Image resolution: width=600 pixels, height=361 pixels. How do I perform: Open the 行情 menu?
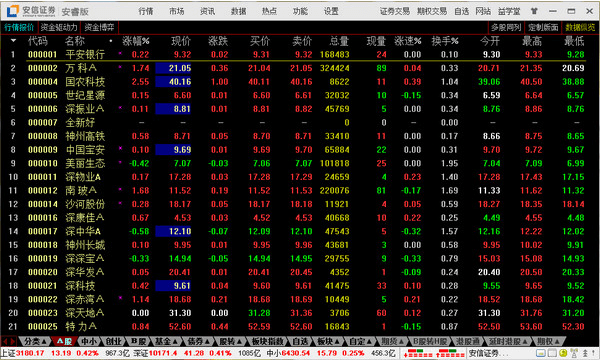(x=146, y=11)
